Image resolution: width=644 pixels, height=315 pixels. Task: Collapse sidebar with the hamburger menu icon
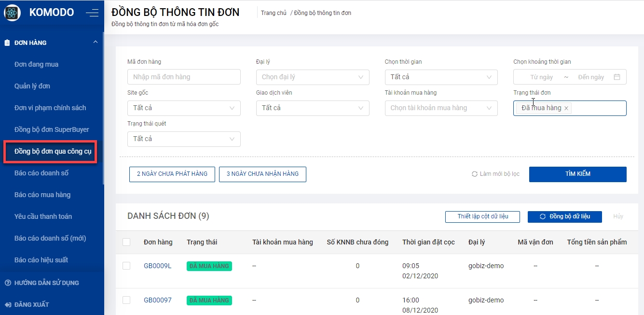point(92,13)
